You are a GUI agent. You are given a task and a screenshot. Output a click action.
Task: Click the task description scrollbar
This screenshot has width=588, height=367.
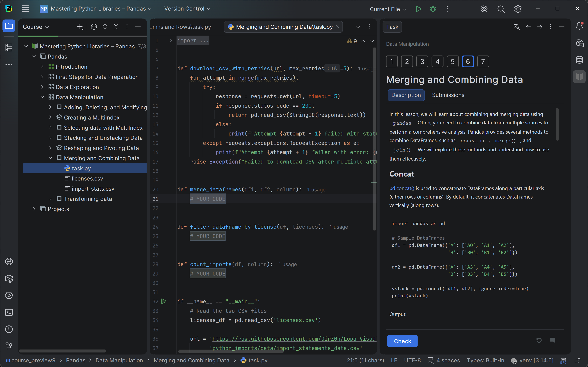tap(557, 124)
